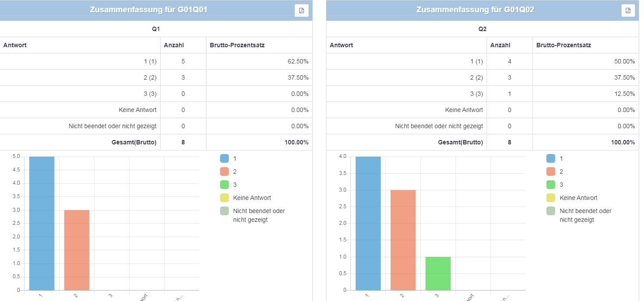Select the "Gesamt(Brutto)" row label in Q2 table
Image resolution: width=644 pixels, height=301 pixels.
[460, 142]
